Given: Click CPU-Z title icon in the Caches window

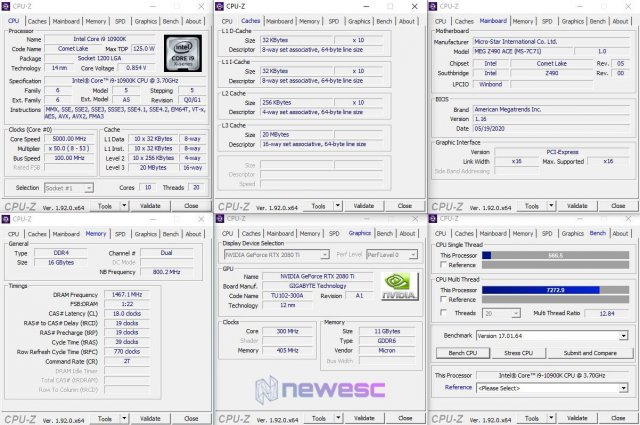Looking at the screenshot, I should [220, 6].
